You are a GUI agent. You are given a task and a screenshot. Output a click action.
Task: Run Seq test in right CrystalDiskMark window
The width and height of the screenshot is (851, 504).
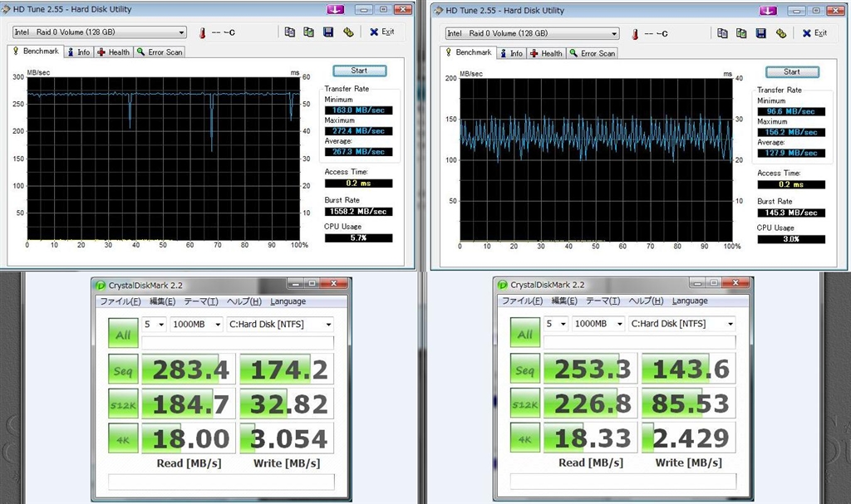(525, 370)
